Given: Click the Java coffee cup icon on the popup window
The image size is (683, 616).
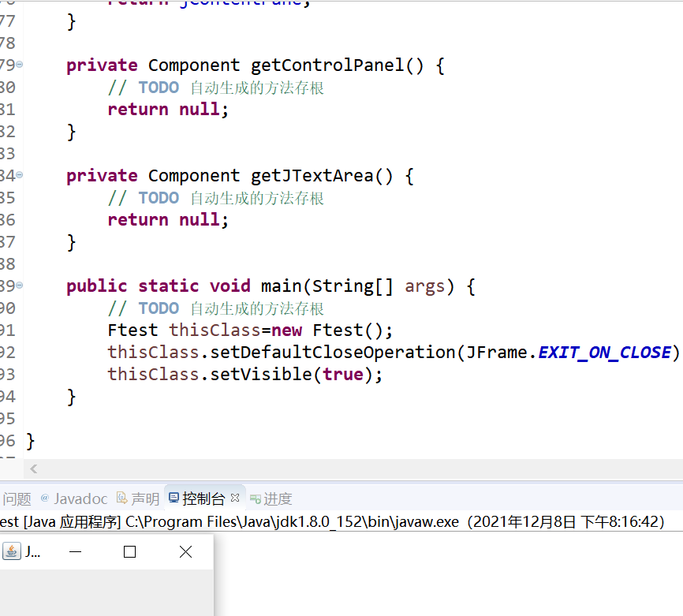Looking at the screenshot, I should [x=11, y=551].
